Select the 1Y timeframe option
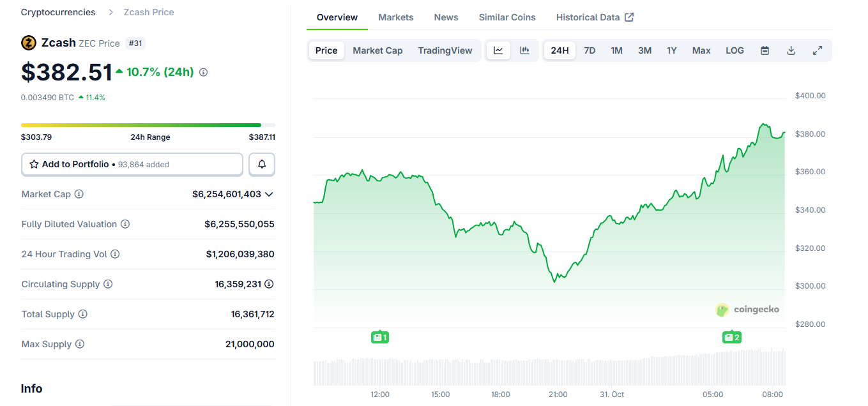 [x=671, y=50]
